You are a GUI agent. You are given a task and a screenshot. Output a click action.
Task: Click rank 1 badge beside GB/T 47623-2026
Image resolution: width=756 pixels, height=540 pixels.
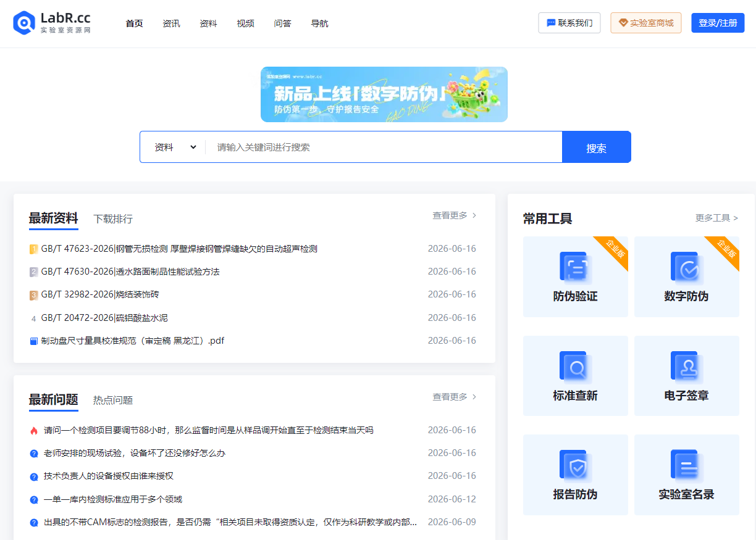pyautogui.click(x=33, y=249)
